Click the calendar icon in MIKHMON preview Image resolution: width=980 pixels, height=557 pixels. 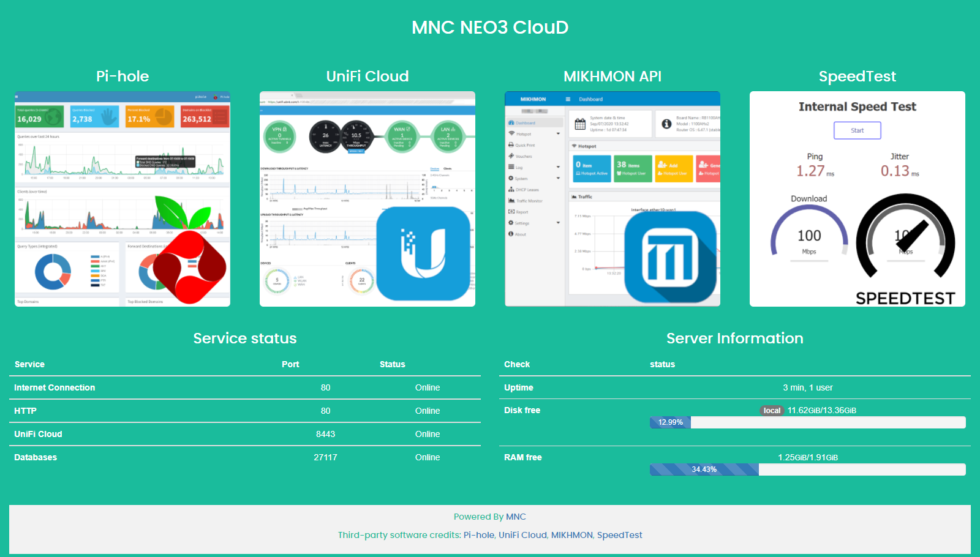(580, 124)
